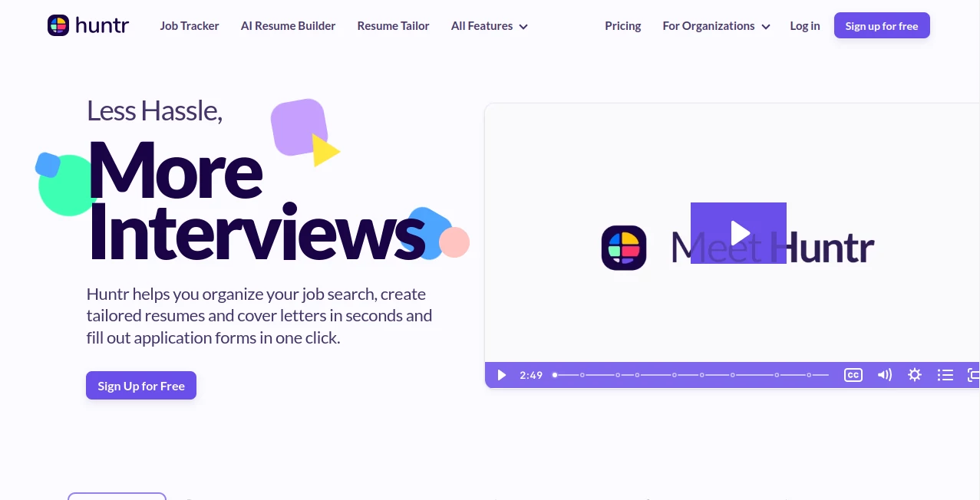The height and width of the screenshot is (500, 980).
Task: Toggle closed captions on the video
Action: [853, 375]
